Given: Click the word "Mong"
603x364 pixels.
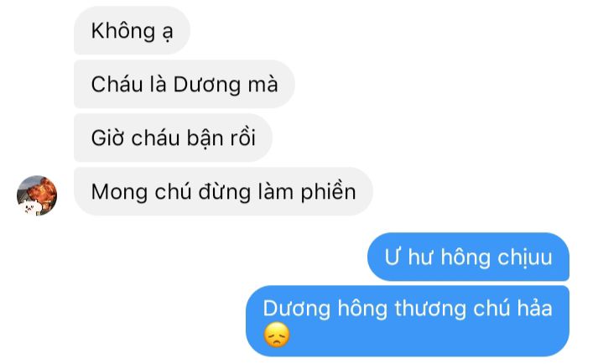Looking at the screenshot, I should coord(119,192).
